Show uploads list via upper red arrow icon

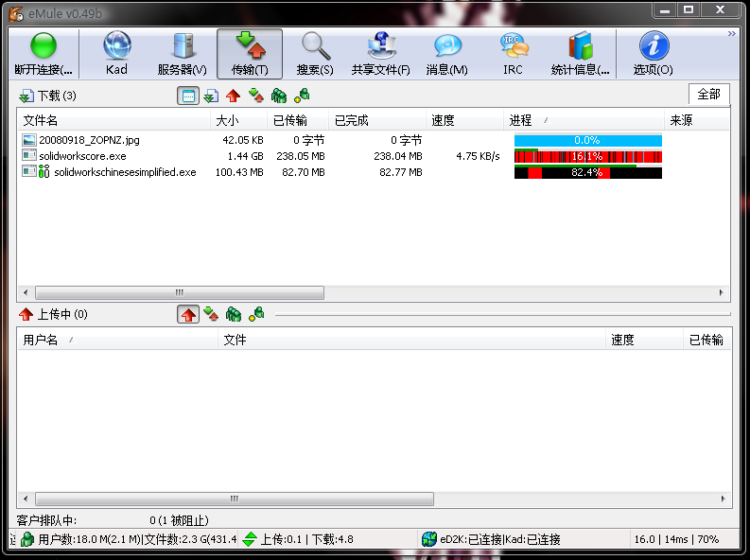click(233, 96)
